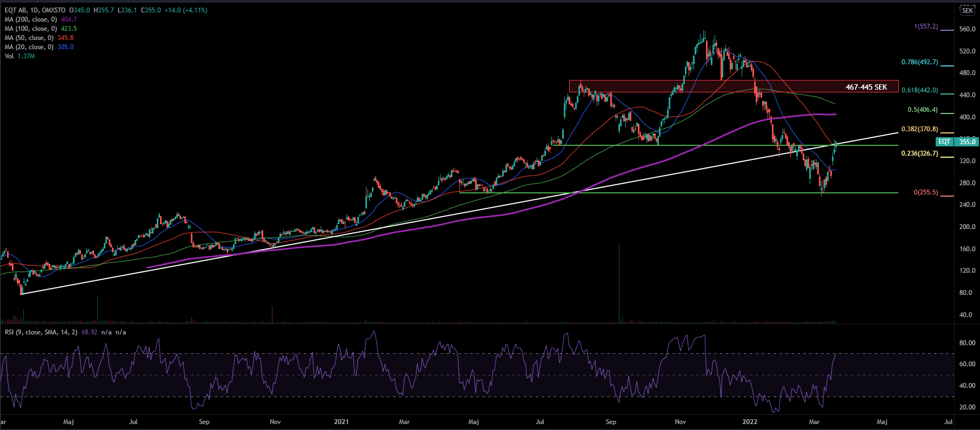Click the EQT 355.0 price label
Viewport: 980px width, 430px height.
[957, 142]
